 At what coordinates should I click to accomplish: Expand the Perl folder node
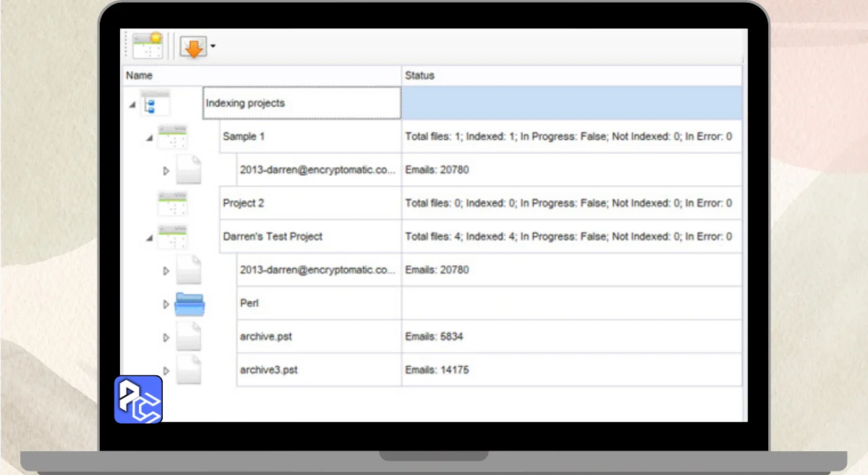click(x=166, y=304)
